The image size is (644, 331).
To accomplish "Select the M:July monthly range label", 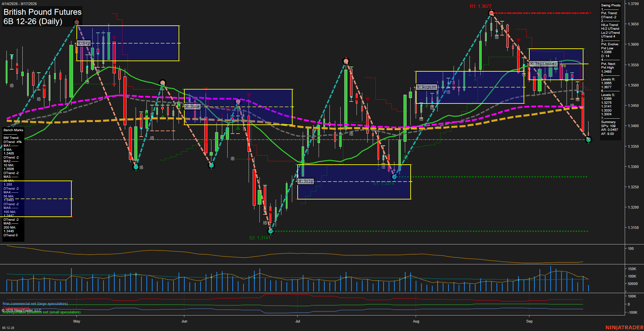I will click(x=306, y=181).
